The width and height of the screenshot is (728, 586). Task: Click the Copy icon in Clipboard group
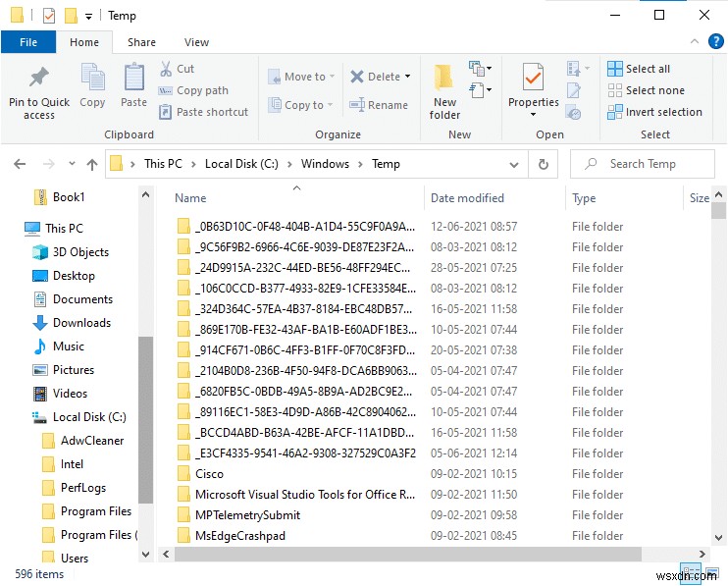[x=92, y=77]
